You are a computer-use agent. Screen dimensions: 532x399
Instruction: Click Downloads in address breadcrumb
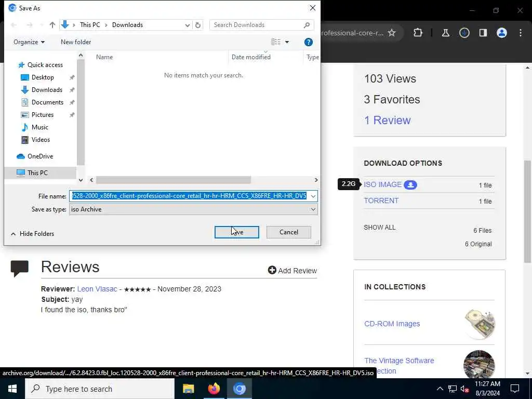coord(128,25)
